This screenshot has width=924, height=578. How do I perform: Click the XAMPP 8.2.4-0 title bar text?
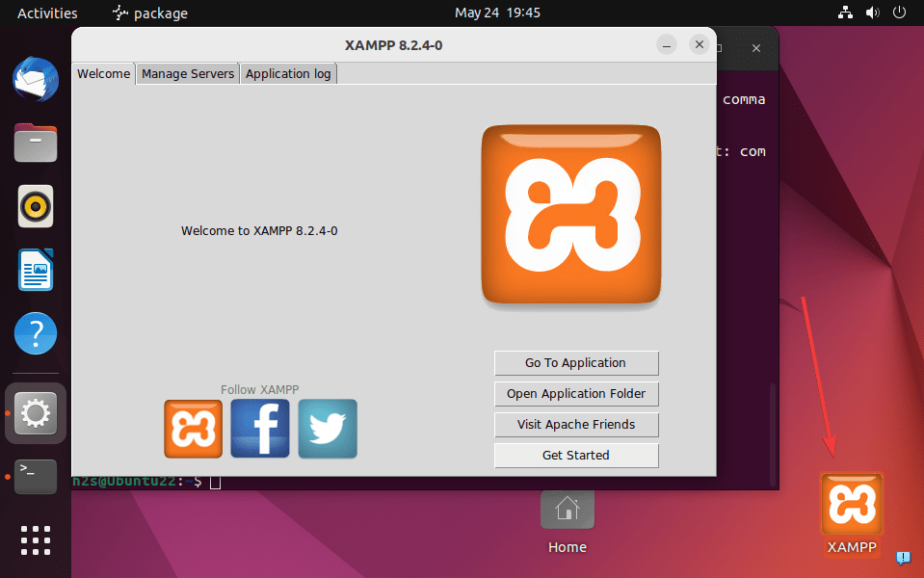394,45
